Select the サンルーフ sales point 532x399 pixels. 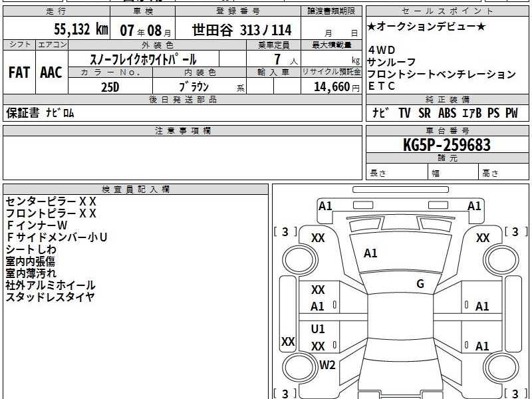[392, 62]
